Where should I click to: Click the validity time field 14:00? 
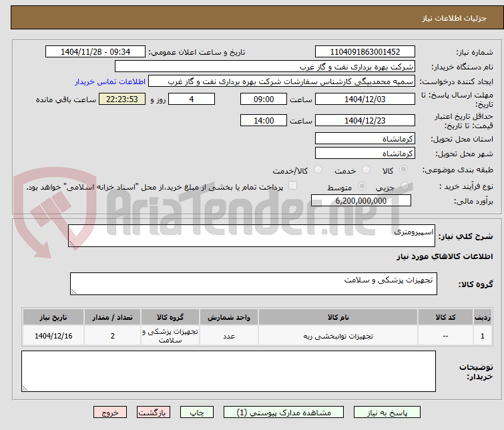264,121
